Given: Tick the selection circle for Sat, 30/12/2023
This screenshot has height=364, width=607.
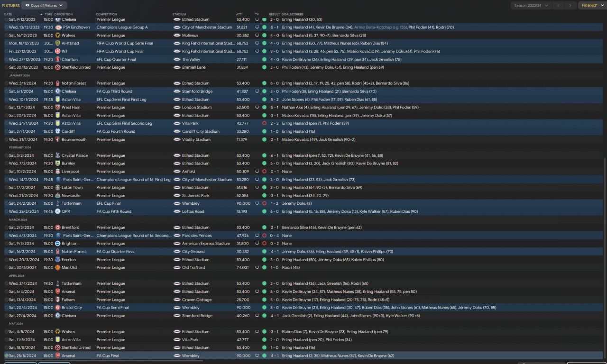Looking at the screenshot, I should pyautogui.click(x=7, y=67).
